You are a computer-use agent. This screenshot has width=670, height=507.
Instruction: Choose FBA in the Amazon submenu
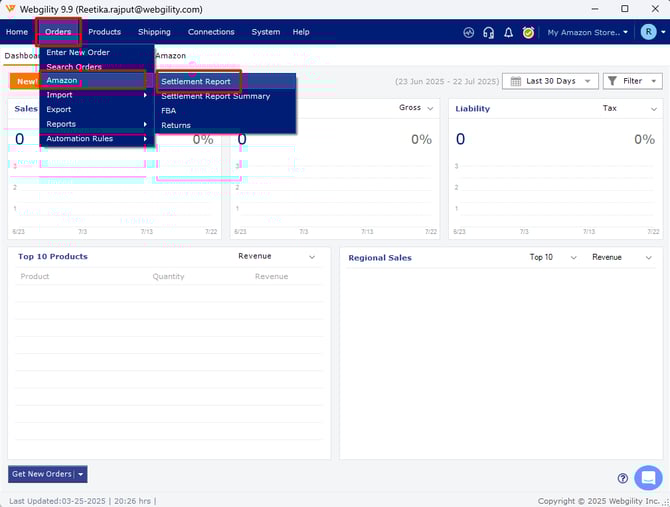[168, 111]
